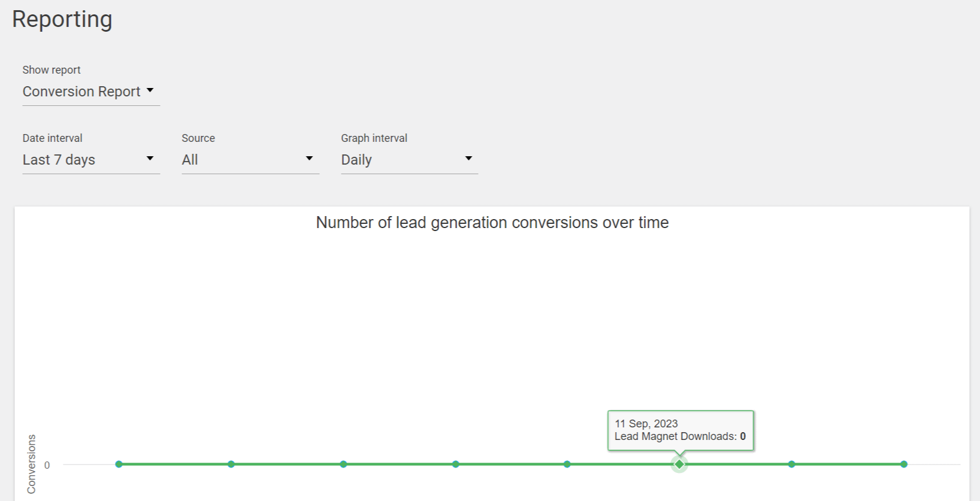Click the second data point from left
Image resolution: width=980 pixels, height=501 pixels.
click(x=231, y=464)
